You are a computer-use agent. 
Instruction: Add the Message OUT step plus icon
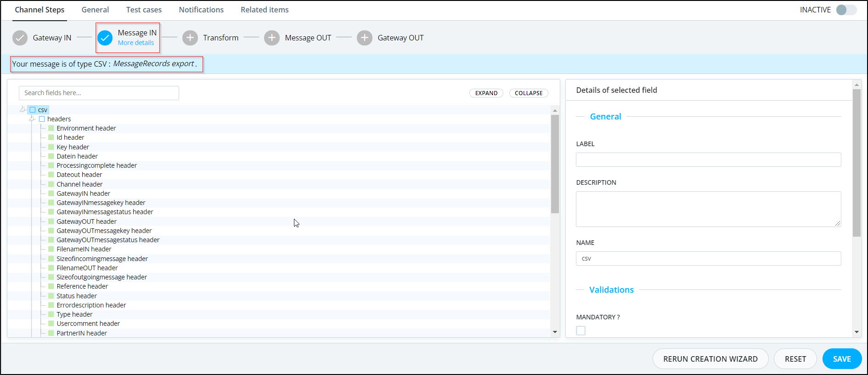[272, 38]
